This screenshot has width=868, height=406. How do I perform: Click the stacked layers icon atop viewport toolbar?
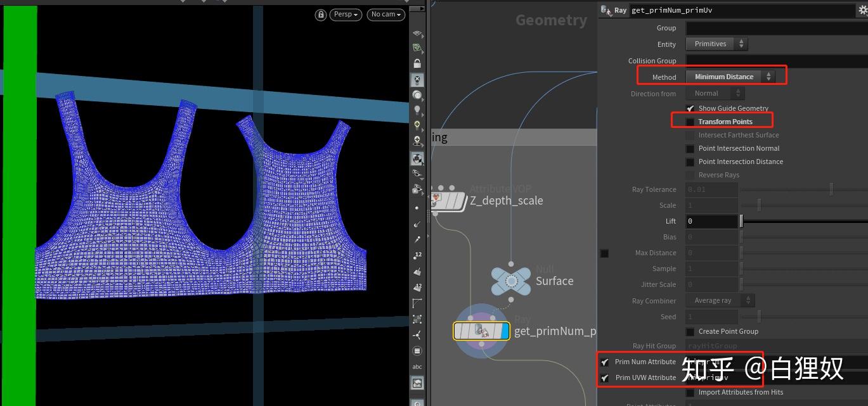[x=417, y=33]
